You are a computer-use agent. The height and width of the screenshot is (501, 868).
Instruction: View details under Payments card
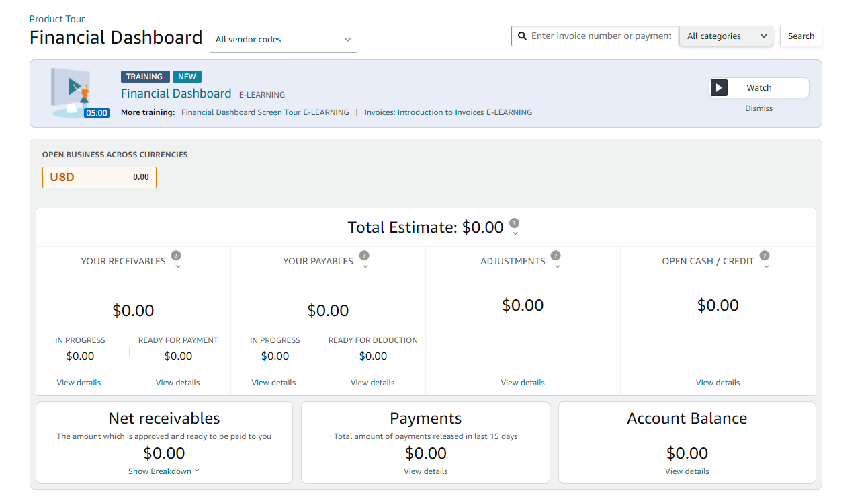pyautogui.click(x=426, y=471)
